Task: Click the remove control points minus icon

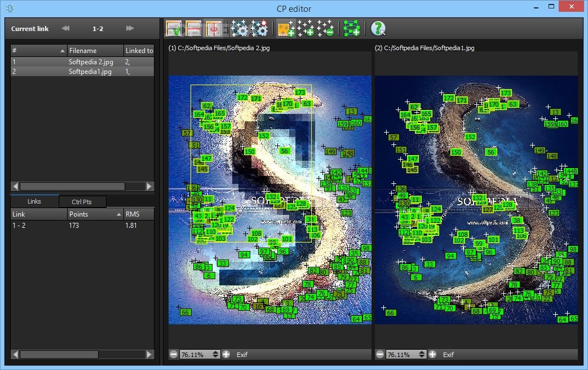Action: 325,29
